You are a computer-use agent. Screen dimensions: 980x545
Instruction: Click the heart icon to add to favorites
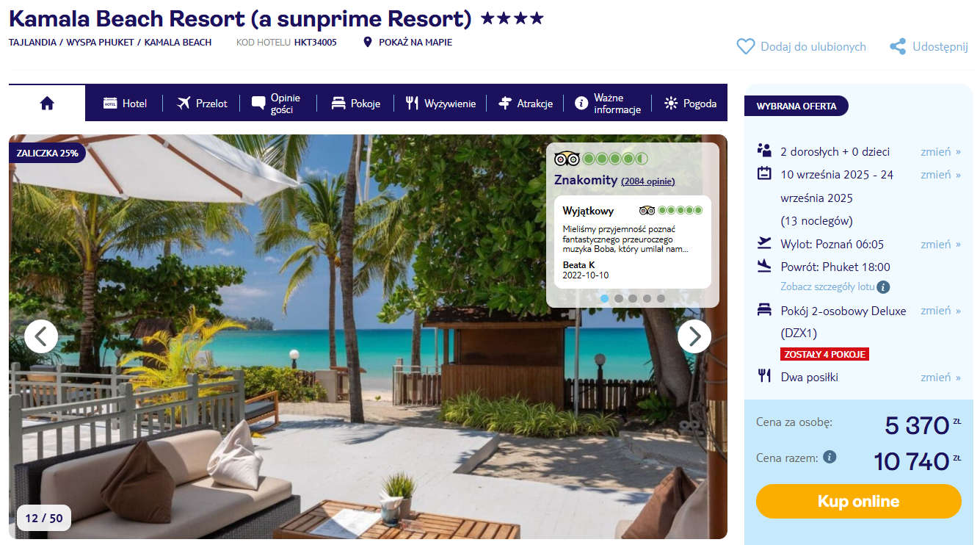pos(746,46)
